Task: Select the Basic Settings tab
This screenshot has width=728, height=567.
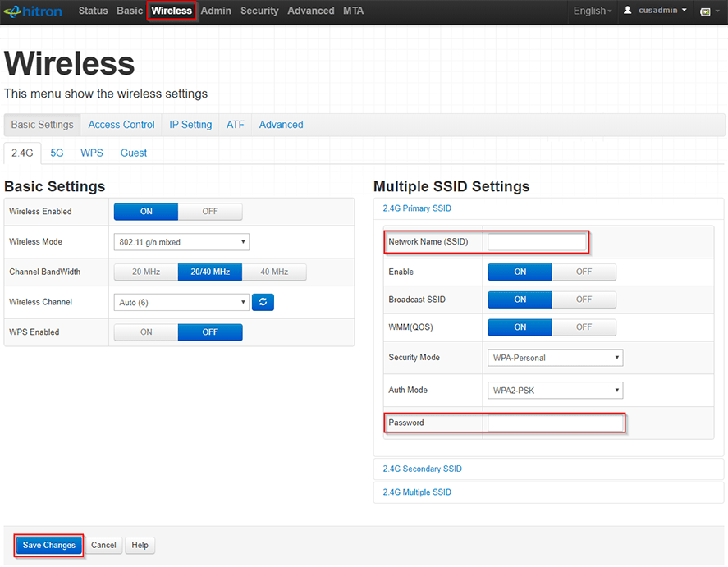Action: [42, 125]
